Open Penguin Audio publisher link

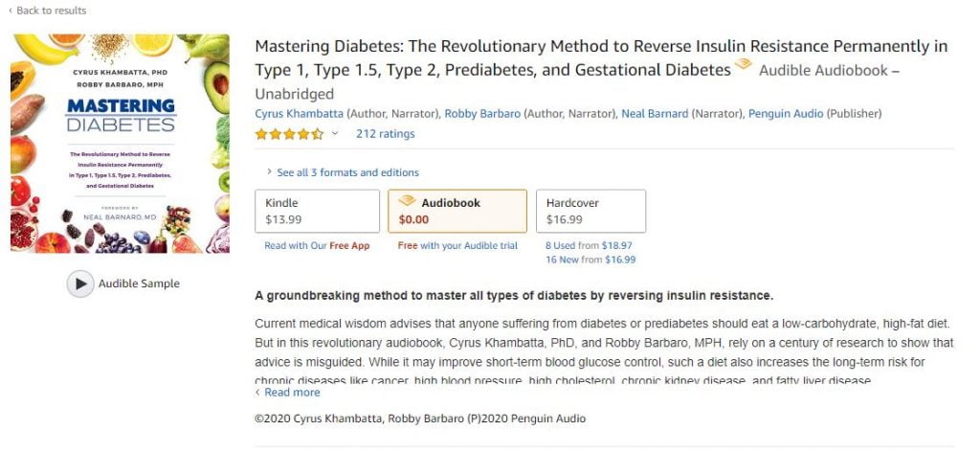[787, 114]
